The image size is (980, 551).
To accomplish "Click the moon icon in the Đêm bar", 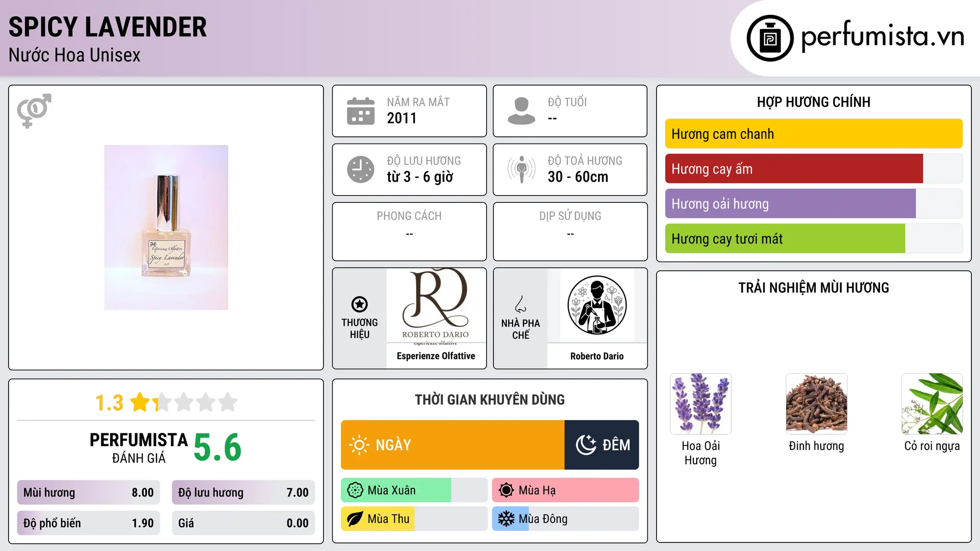I will [586, 445].
